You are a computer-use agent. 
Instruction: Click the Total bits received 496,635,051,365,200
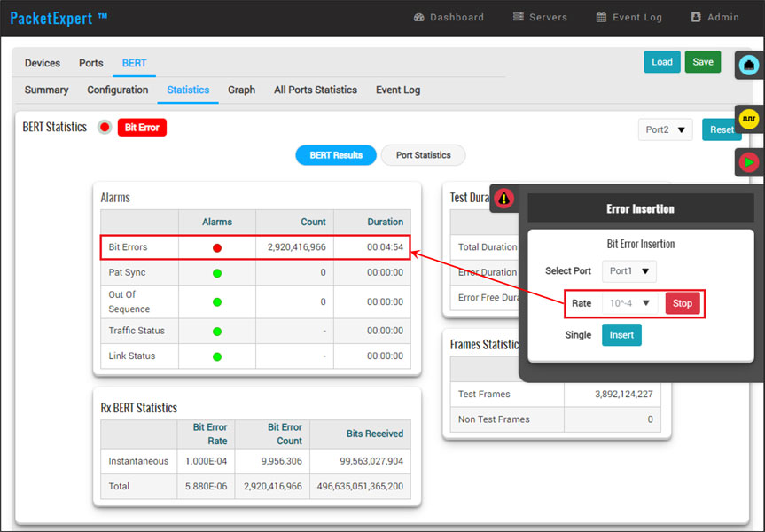[x=360, y=486]
